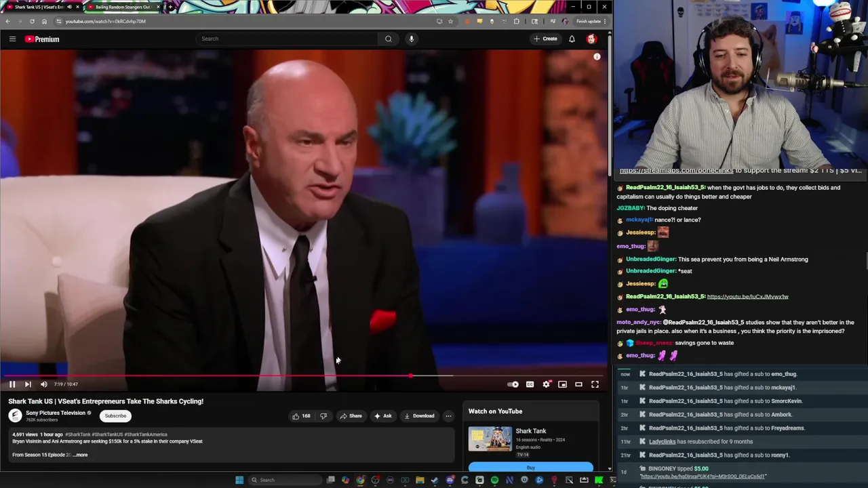Focus the YouTube search field
Viewport: 868px width, 488px height.
(x=288, y=39)
